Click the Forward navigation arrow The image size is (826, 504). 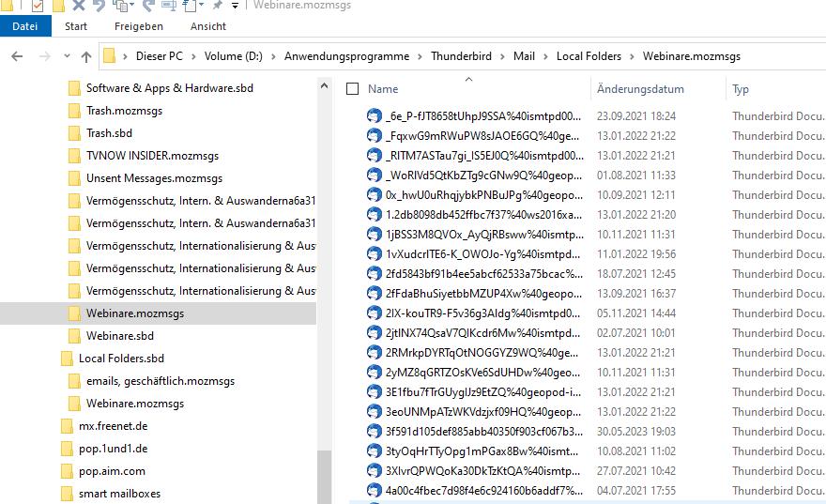(45, 56)
